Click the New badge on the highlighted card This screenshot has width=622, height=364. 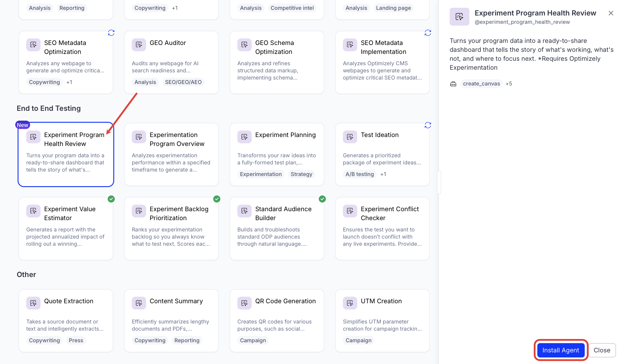22,125
